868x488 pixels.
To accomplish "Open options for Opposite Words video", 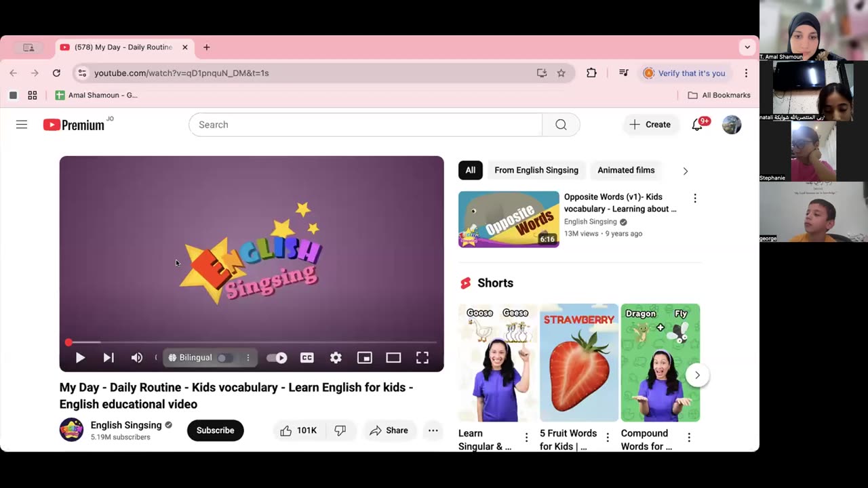I will point(694,198).
